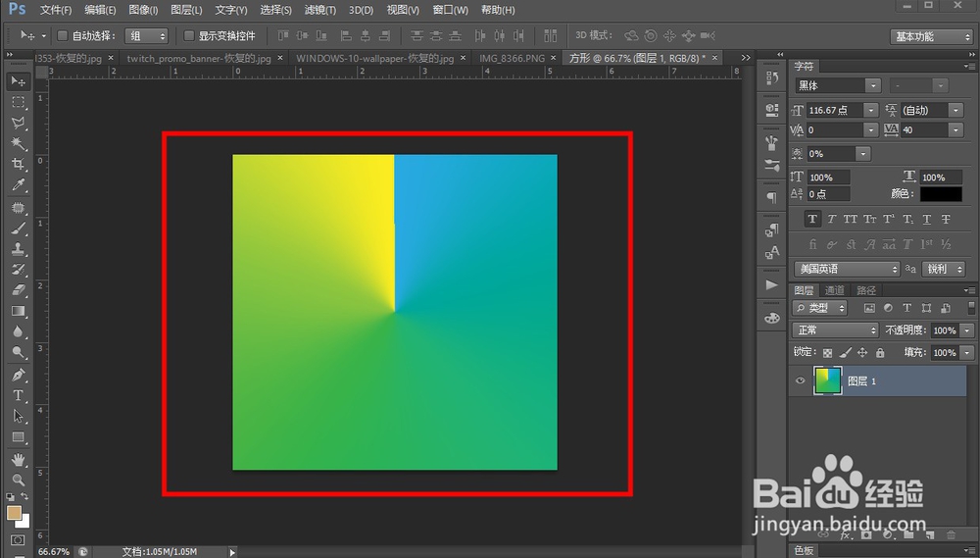
Task: Select the Move tool
Action: 18,81
